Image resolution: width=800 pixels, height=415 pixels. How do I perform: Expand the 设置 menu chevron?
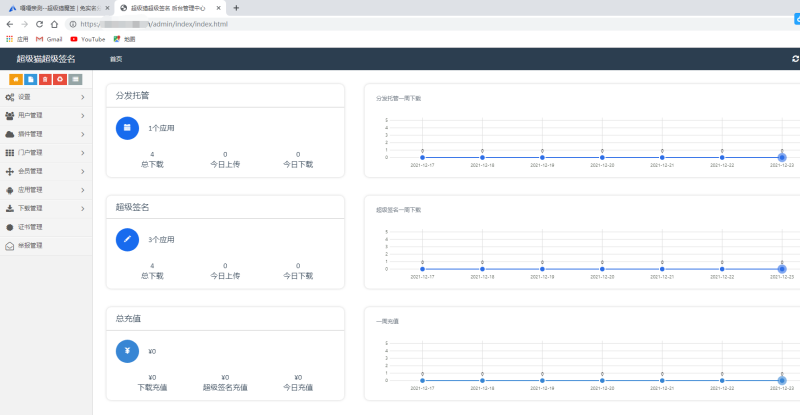tap(83, 97)
